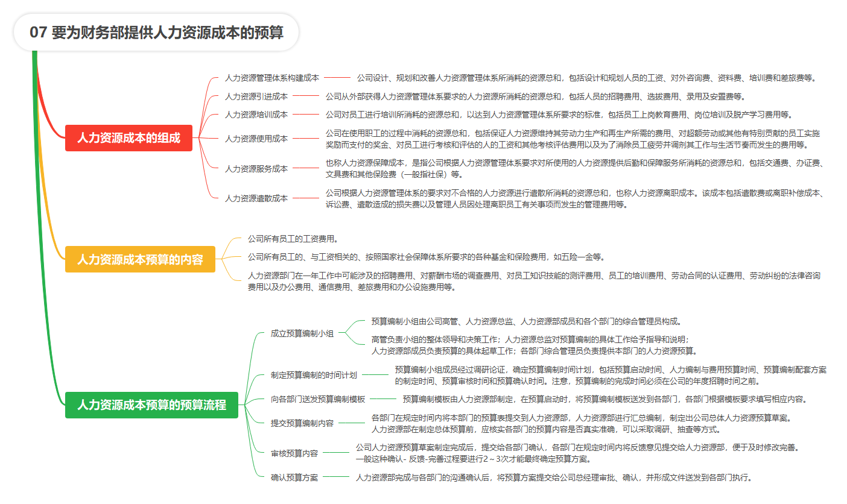The width and height of the screenshot is (847, 504).
Task: Click the subtopic '人力资源管理体系构建成本'
Action: click(271, 78)
